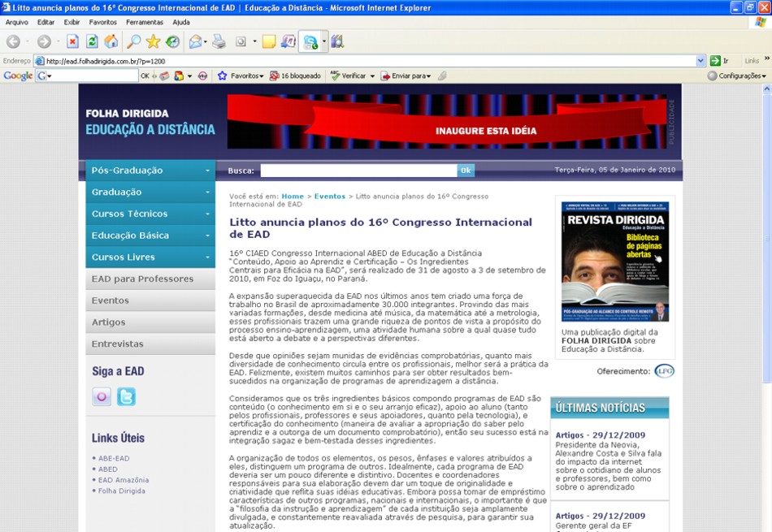Open the ABED useful link
The width and height of the screenshot is (772, 532).
tap(108, 469)
